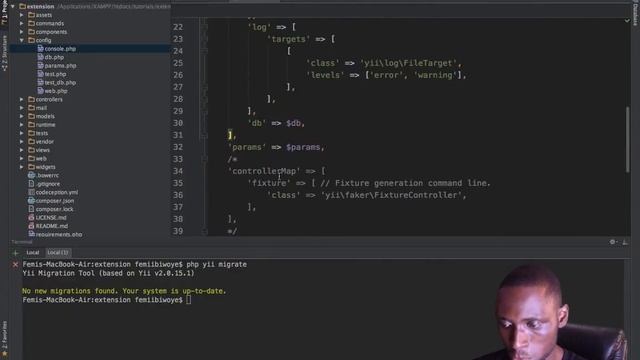Expand the vendor folder arrow
Screen dimensions: 640x360
coord(22,142)
